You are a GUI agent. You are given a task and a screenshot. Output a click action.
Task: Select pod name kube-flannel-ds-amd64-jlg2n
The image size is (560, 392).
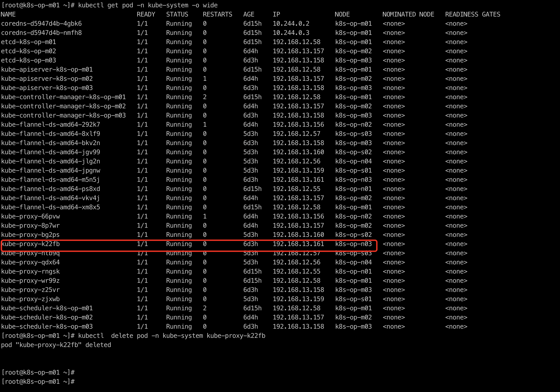(x=50, y=162)
